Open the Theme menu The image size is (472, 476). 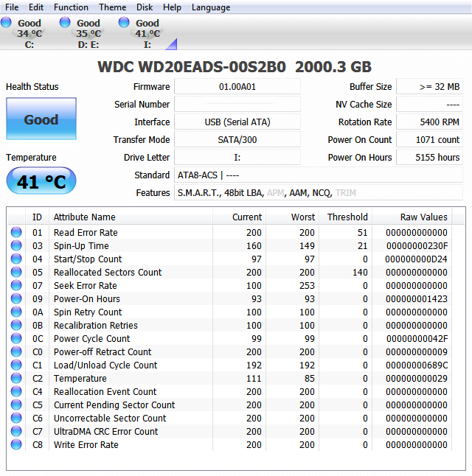[x=112, y=7]
